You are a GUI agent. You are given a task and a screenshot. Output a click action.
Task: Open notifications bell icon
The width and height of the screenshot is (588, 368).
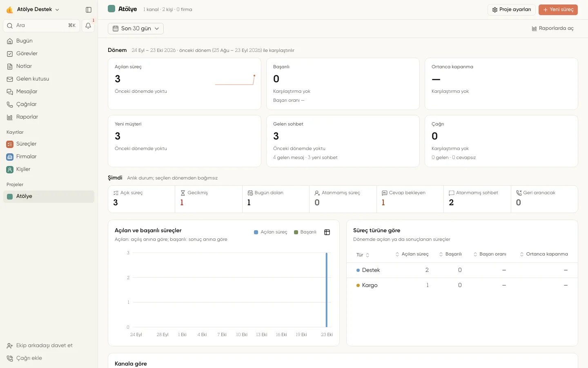(x=88, y=25)
